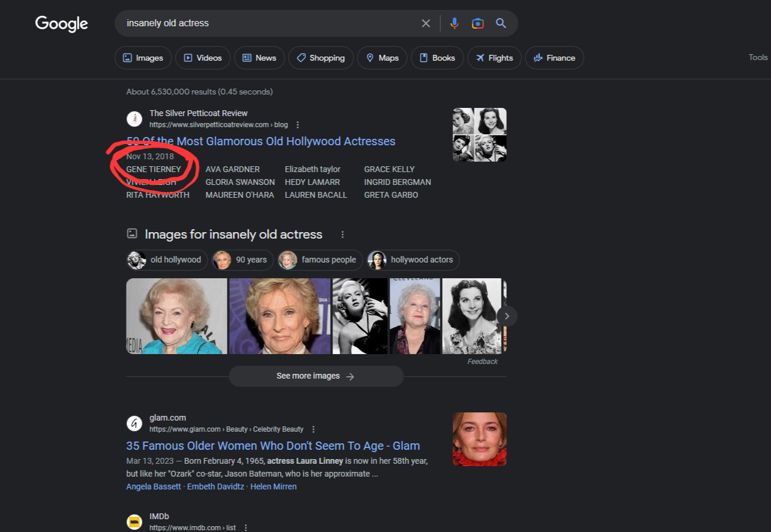The width and height of the screenshot is (771, 532).
Task: Click HEDY LAMARR text
Action: coord(313,182)
